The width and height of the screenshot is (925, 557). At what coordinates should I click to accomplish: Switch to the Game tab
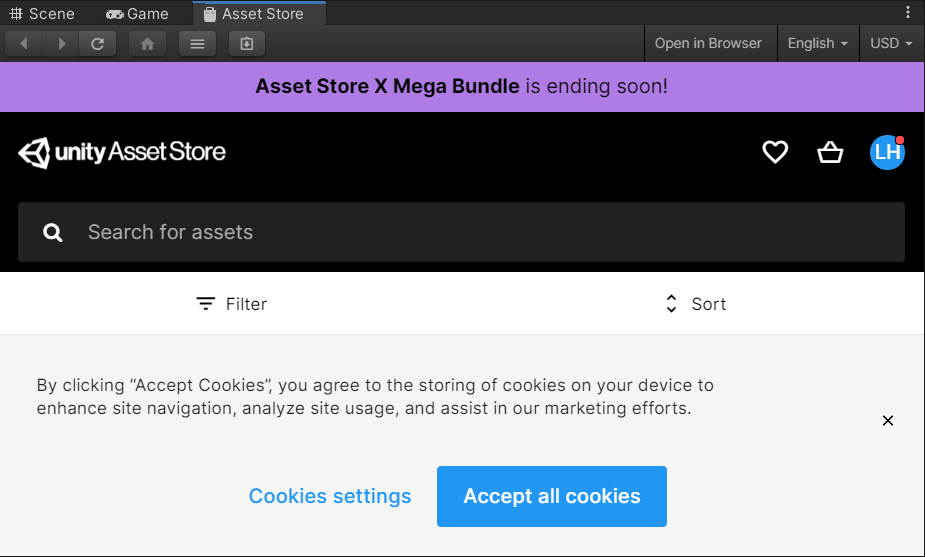137,14
